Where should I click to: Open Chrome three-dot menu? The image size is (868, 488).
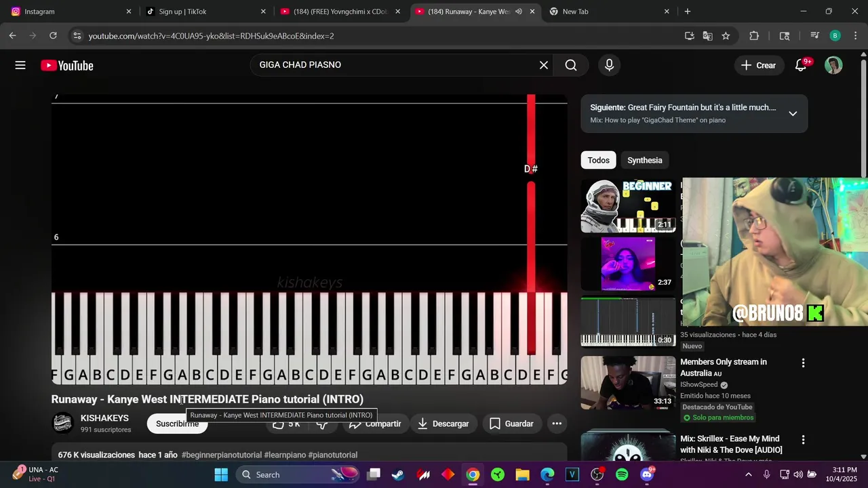[x=854, y=36]
